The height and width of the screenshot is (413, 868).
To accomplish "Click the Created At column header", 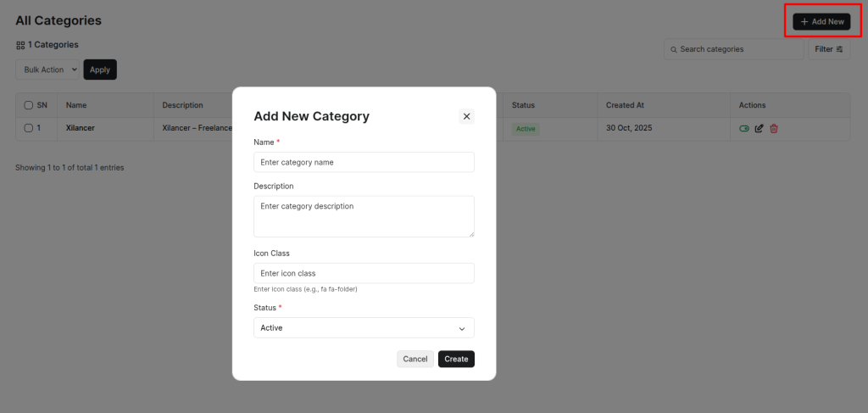I will tap(625, 105).
